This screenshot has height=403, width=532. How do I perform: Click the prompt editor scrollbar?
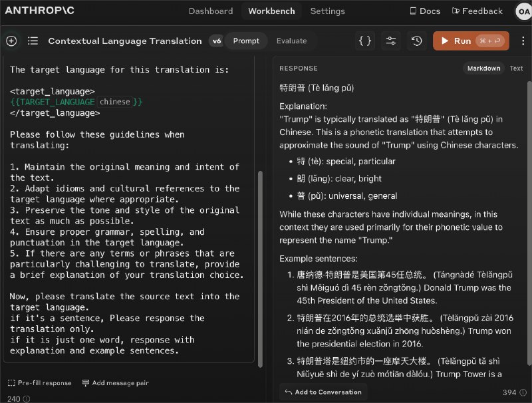pos(260,269)
